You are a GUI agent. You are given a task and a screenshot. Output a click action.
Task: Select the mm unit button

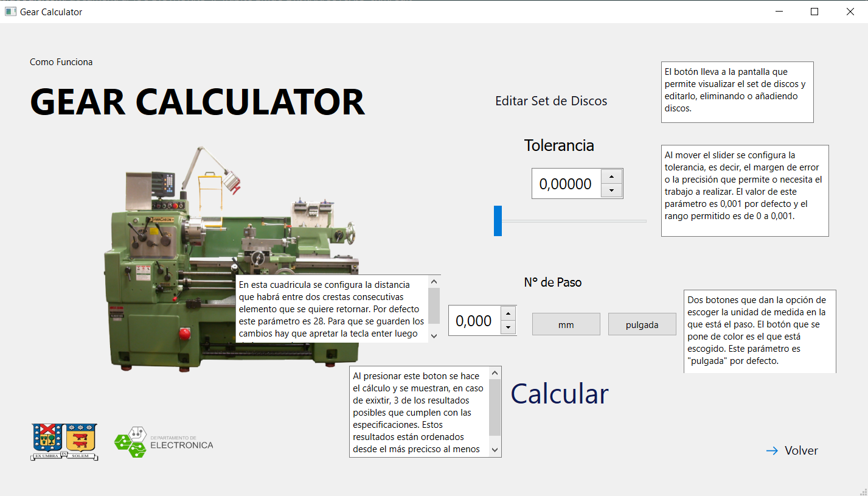point(566,324)
